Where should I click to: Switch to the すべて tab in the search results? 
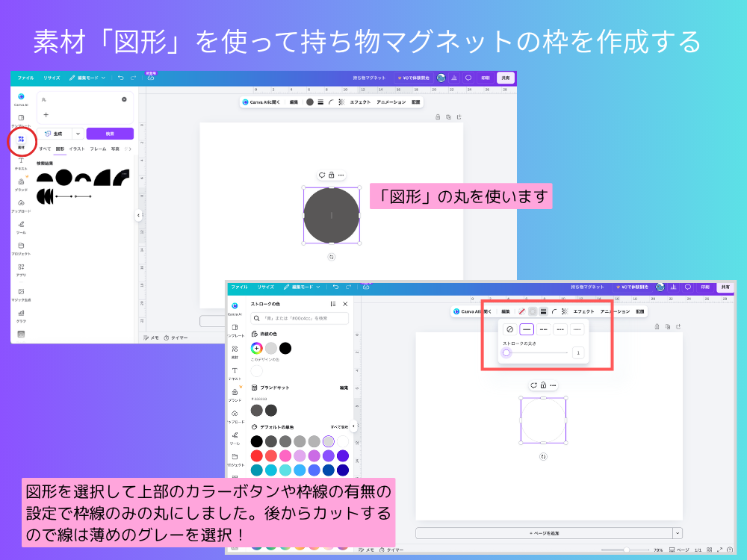click(45, 149)
